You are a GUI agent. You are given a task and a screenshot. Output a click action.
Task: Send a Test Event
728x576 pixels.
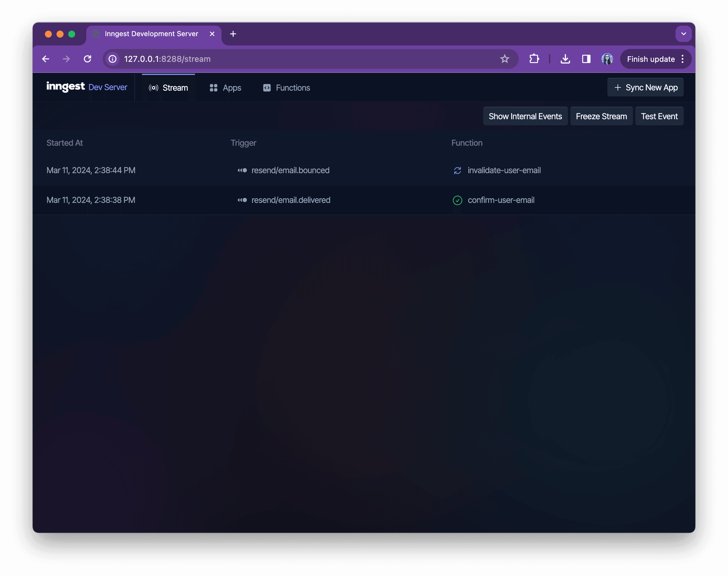click(659, 116)
